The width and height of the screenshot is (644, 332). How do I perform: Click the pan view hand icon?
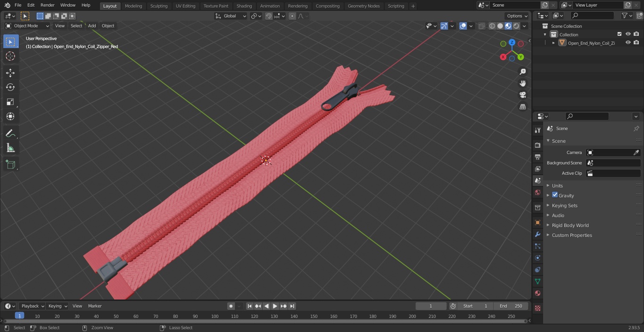(522, 83)
